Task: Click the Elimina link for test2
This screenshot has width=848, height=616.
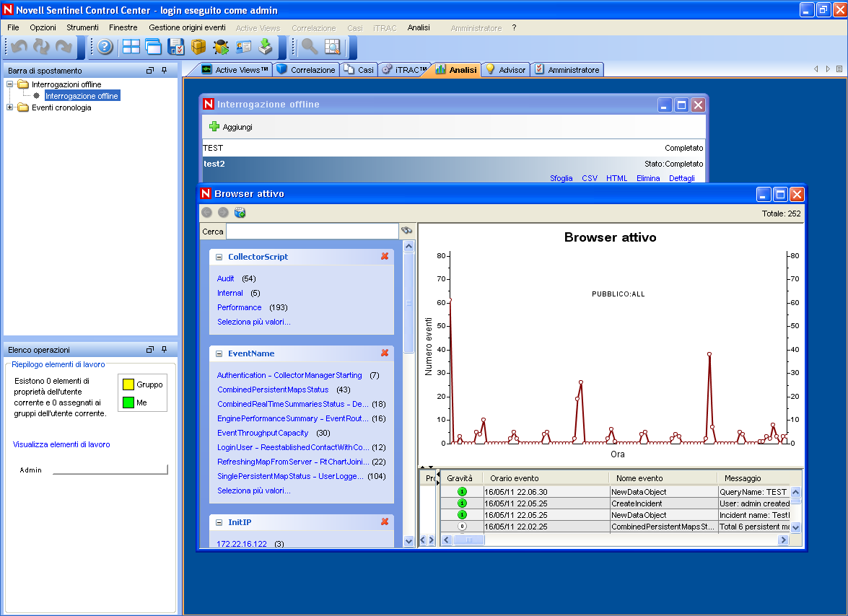Action: [648, 178]
